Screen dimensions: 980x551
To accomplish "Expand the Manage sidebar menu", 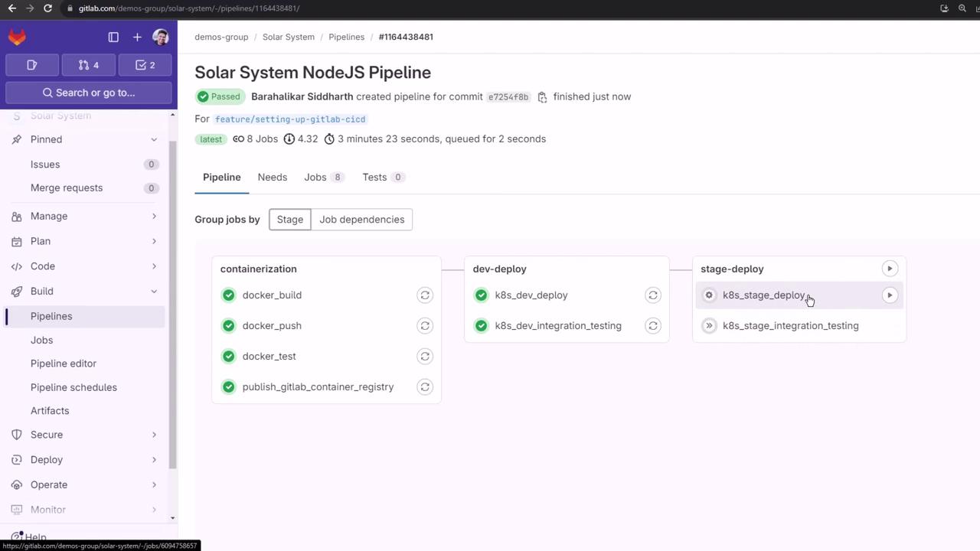I will click(x=154, y=217).
